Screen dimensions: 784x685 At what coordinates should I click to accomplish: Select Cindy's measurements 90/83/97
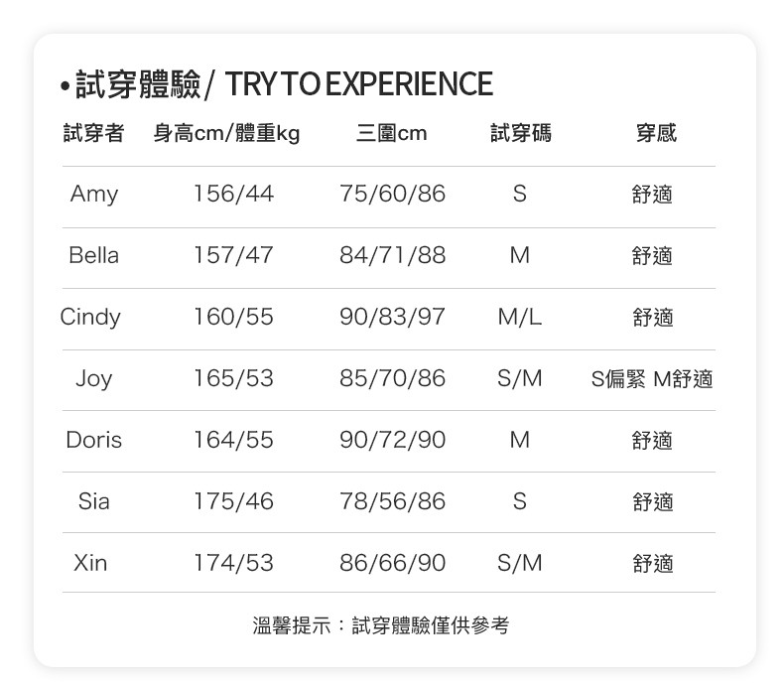click(x=392, y=317)
